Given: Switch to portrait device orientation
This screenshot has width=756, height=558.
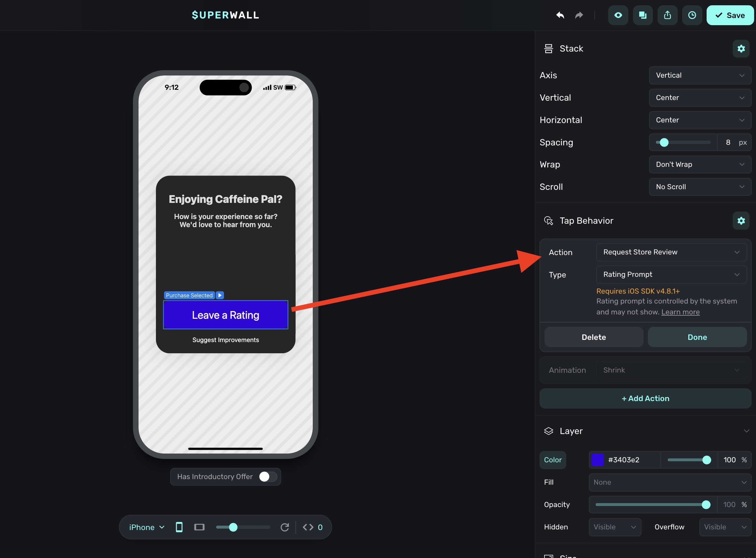Looking at the screenshot, I should (179, 527).
